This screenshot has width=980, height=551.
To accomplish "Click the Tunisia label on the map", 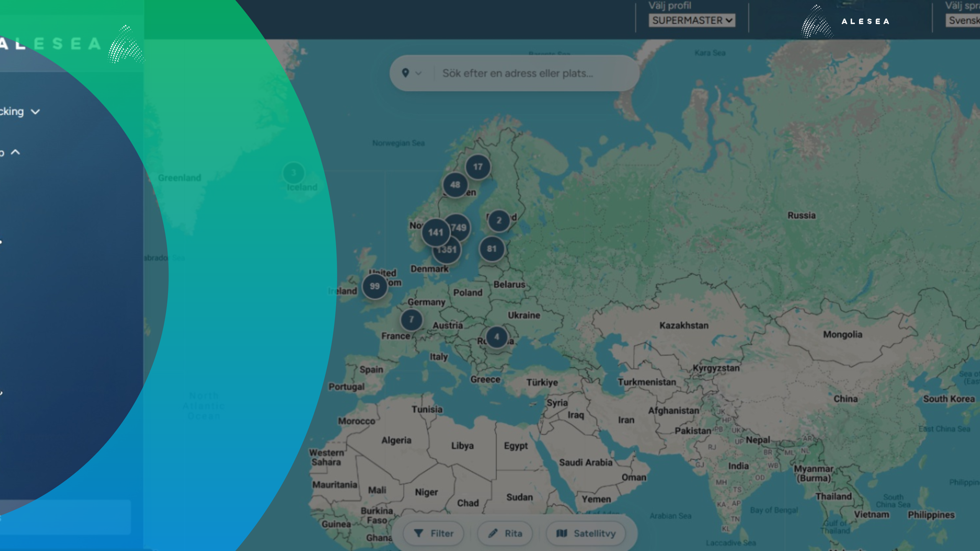I will click(x=427, y=409).
